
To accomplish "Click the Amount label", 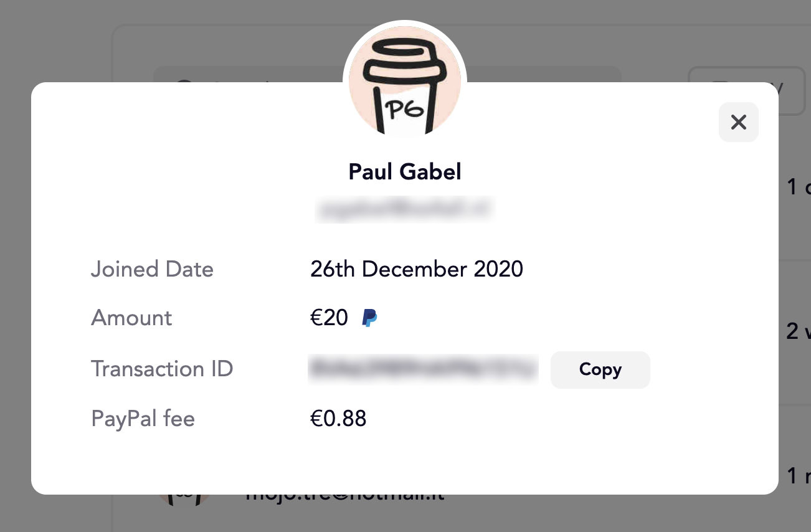I will (x=132, y=318).
